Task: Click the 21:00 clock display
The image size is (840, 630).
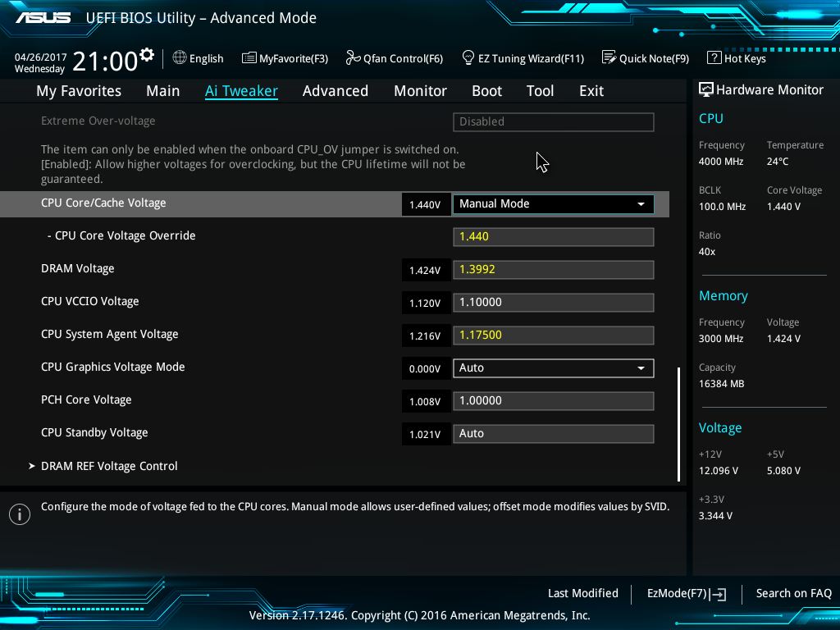Action: 105,62
